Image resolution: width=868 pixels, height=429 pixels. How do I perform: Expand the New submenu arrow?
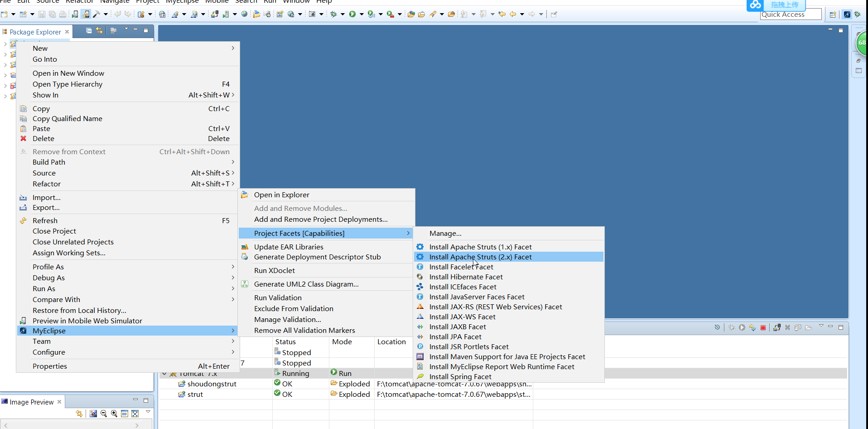point(233,48)
